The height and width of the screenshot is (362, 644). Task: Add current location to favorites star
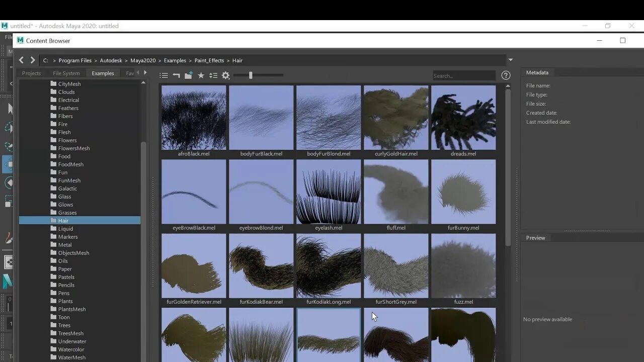tap(201, 75)
